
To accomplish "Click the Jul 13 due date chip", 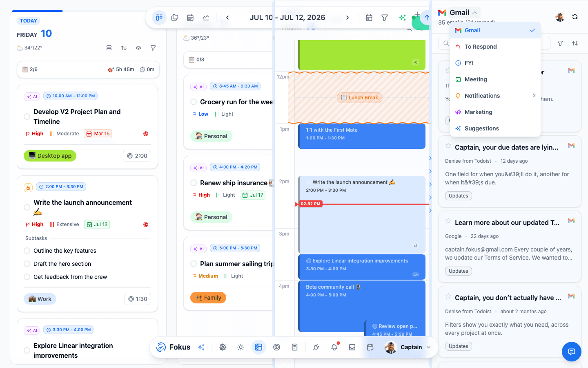I will tap(97, 224).
